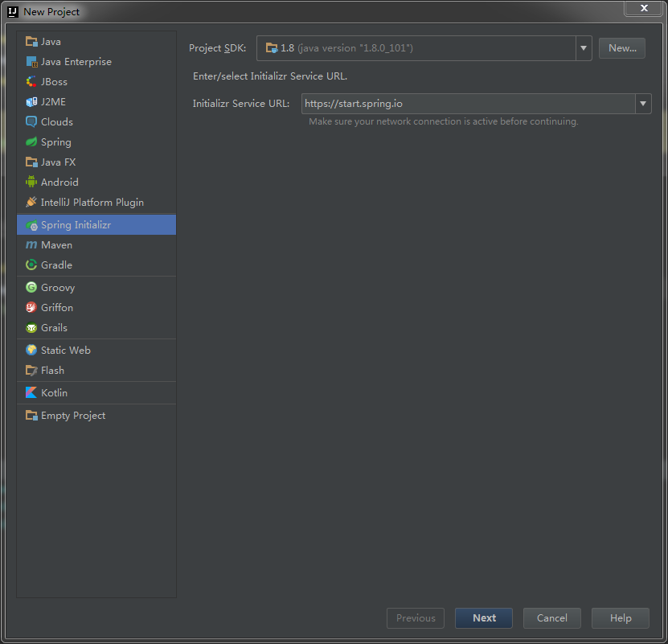Select Griffon project type
Screen dimensions: 668x644
tap(96, 307)
